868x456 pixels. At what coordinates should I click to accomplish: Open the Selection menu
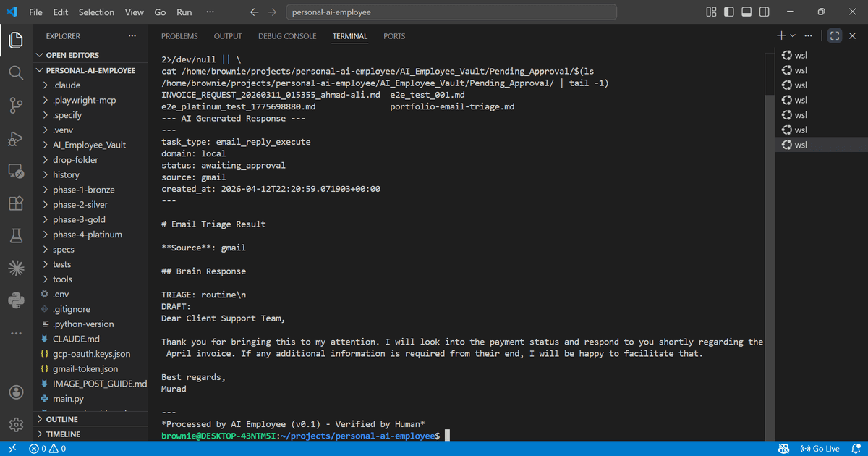pos(96,12)
